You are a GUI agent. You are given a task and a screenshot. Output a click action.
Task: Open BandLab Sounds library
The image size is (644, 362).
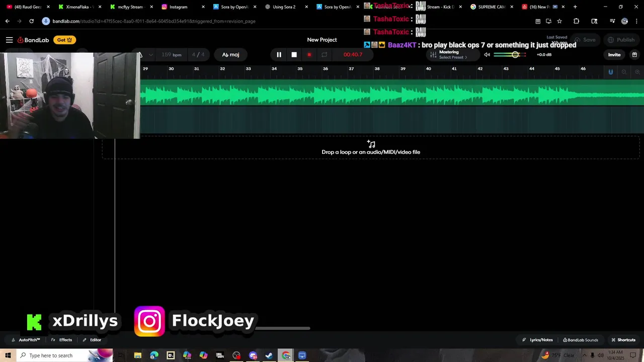(581, 340)
